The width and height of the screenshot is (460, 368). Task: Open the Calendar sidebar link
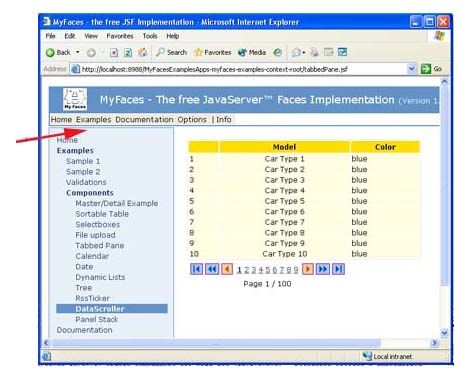click(x=92, y=256)
